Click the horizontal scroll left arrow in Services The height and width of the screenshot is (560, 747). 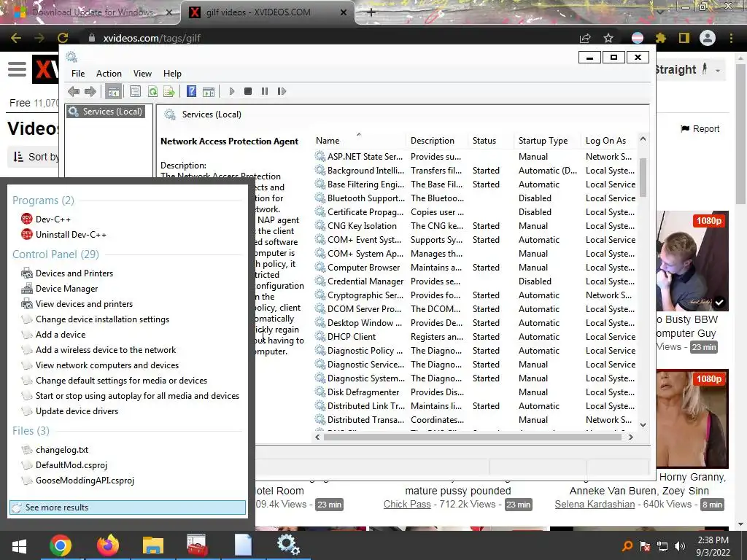pos(318,437)
